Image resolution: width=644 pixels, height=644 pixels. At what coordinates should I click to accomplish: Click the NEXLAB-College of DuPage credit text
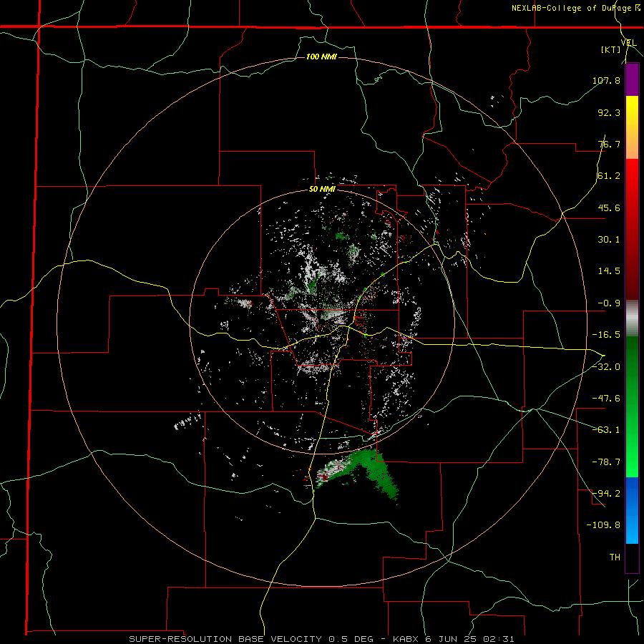[x=576, y=8]
